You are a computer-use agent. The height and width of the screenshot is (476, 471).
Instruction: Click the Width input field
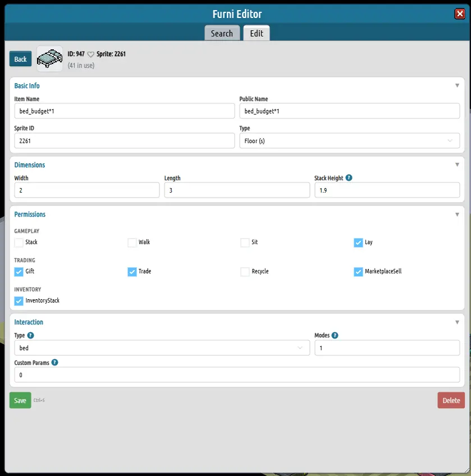87,190
